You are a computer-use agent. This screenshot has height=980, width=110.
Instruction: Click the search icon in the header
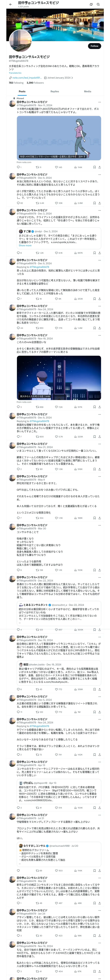click(98, 5)
